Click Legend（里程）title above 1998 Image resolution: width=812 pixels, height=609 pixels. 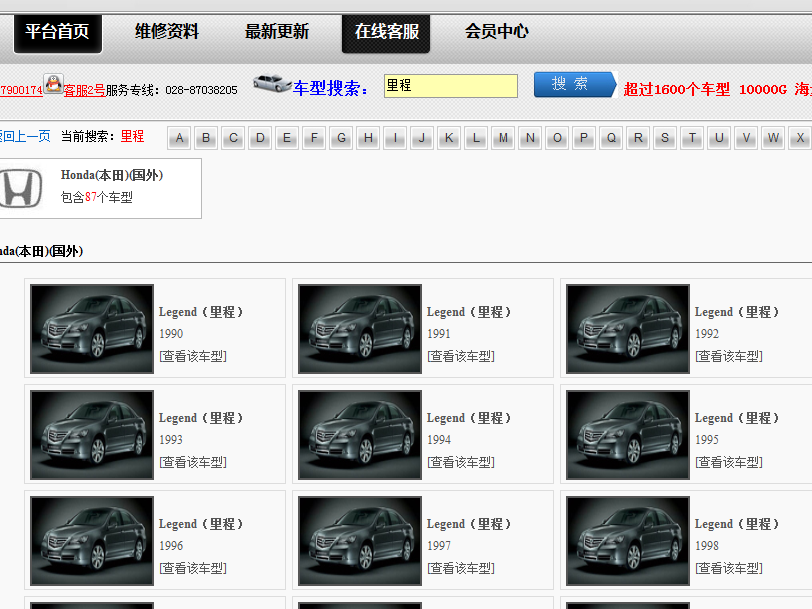[737, 525]
